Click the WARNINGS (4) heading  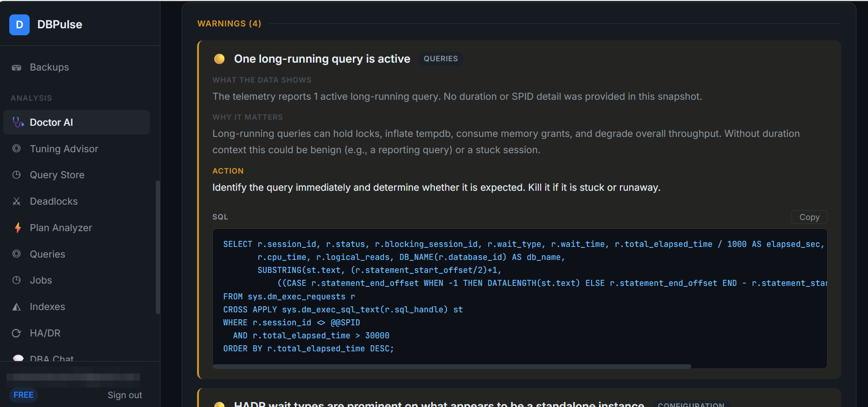[229, 24]
